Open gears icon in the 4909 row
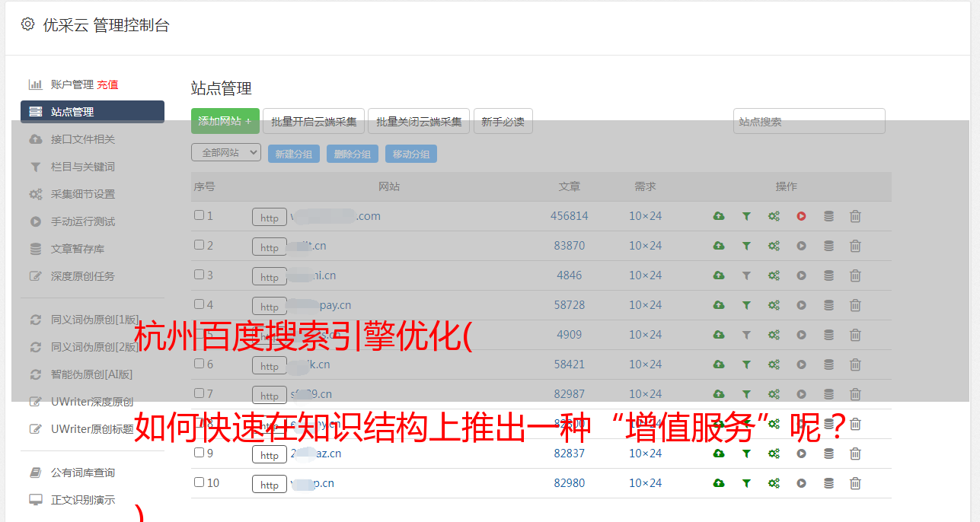The image size is (980, 522). tap(774, 335)
